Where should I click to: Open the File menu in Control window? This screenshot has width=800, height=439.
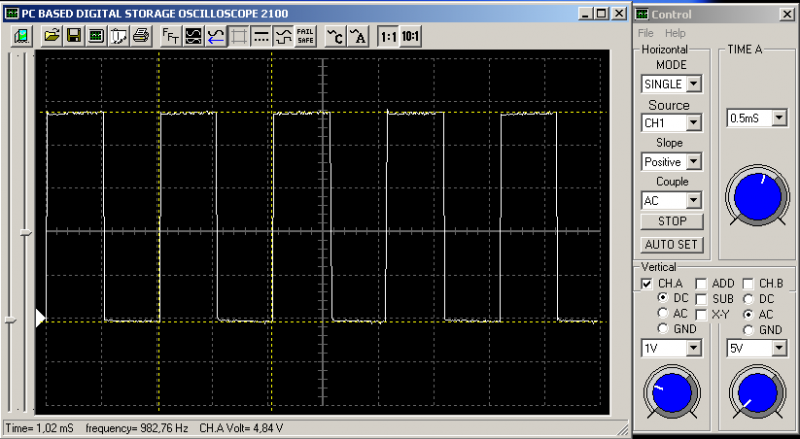point(646,33)
